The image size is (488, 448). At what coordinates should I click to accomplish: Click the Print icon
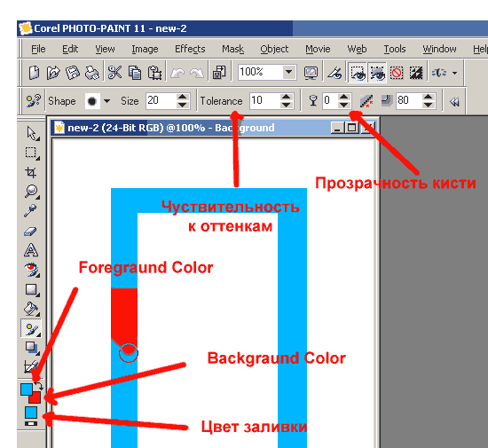click(x=92, y=73)
